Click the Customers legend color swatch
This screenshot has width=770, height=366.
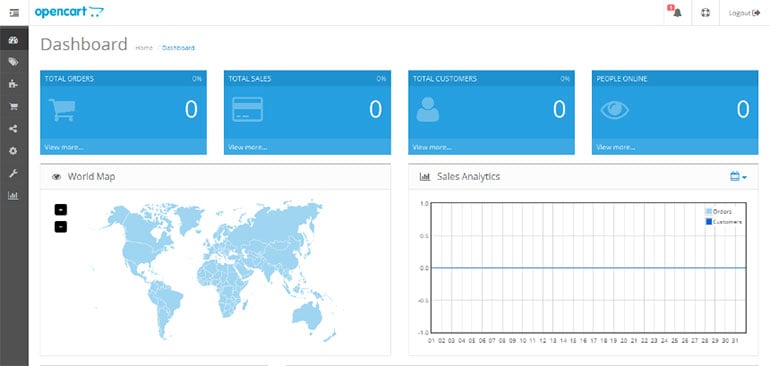709,222
